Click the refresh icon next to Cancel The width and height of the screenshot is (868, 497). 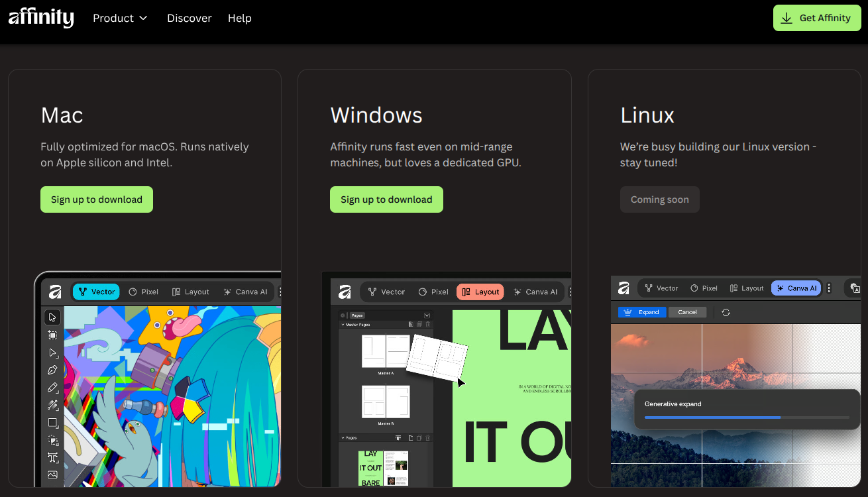[x=726, y=312]
